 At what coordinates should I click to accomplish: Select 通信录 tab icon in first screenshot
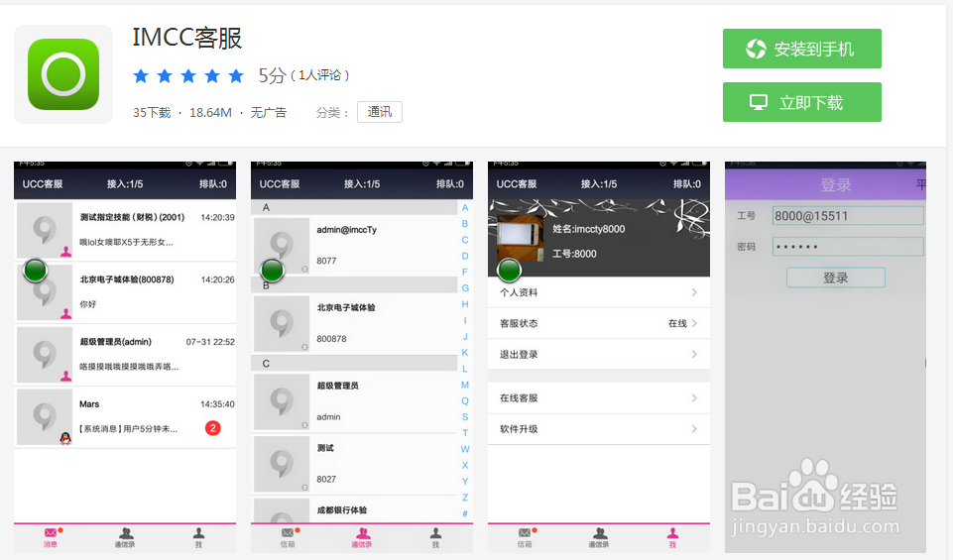point(125,537)
